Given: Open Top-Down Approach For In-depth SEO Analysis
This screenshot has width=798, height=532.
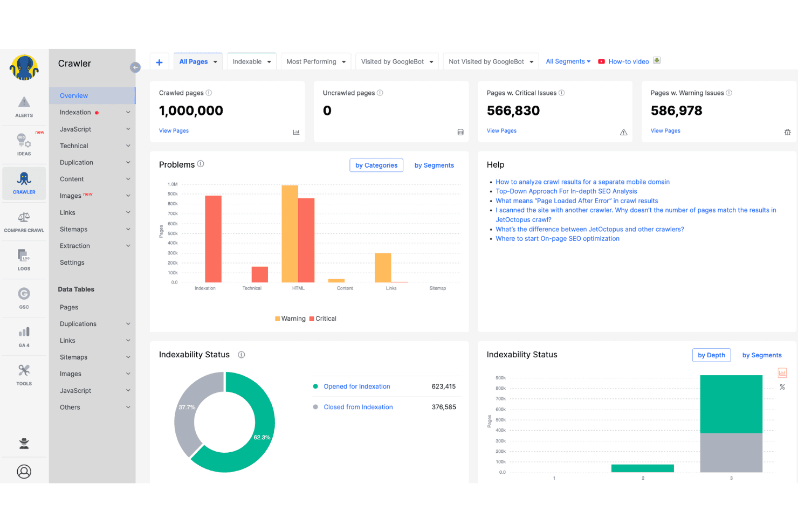Looking at the screenshot, I should pos(566,191).
